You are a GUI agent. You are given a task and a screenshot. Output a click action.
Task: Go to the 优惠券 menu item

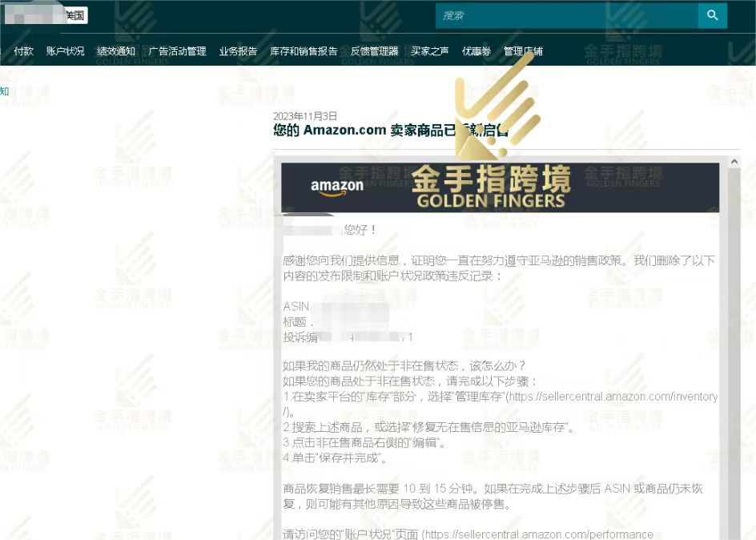[477, 51]
